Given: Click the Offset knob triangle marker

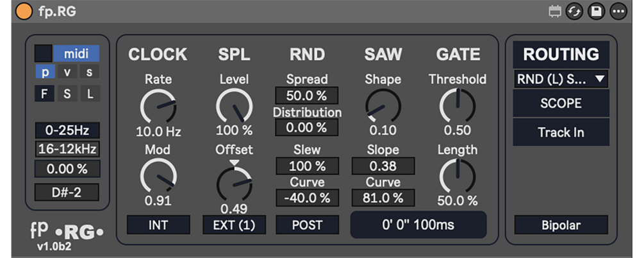Looking at the screenshot, I should 234,163.
